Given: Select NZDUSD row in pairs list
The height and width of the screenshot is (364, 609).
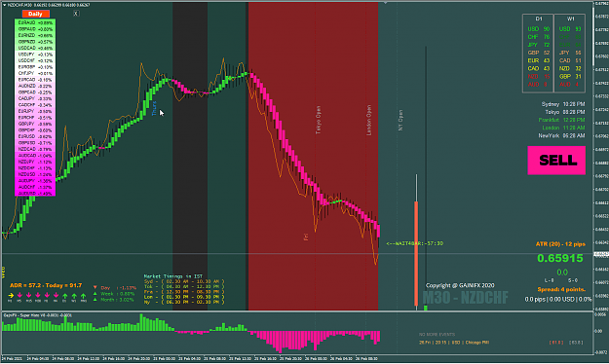Looking at the screenshot, I should pyautogui.click(x=35, y=174).
